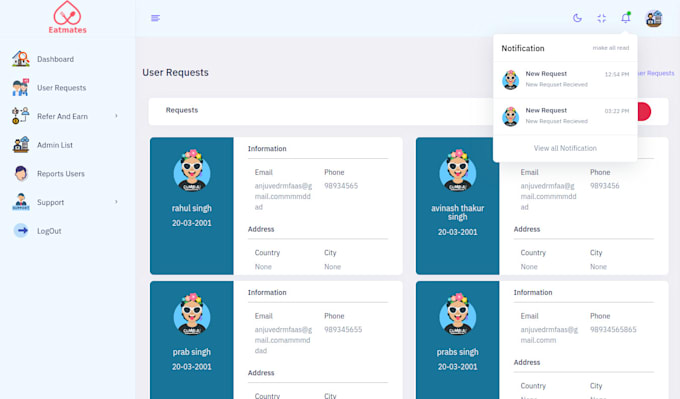Click the Support agent icon
680x399 pixels.
21,202
